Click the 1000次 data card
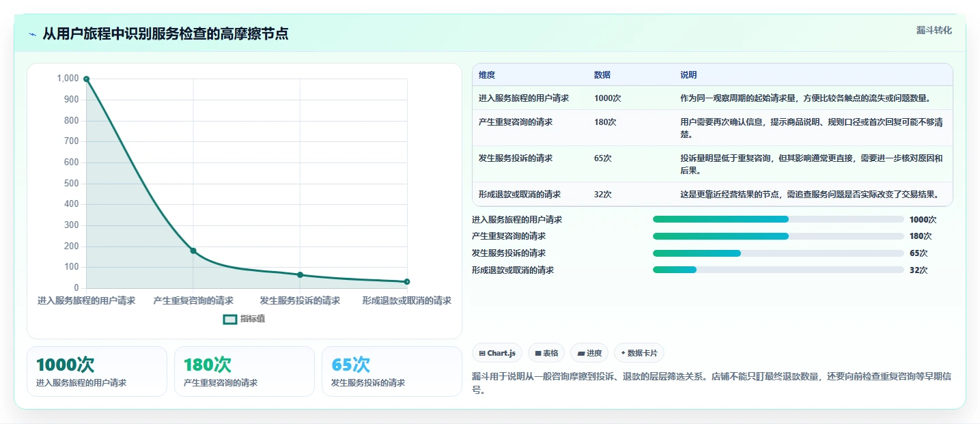 97,371
